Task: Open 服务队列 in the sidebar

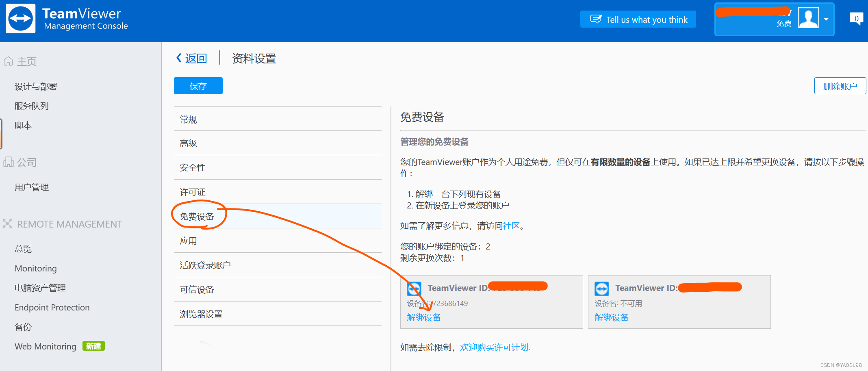Action: tap(32, 106)
